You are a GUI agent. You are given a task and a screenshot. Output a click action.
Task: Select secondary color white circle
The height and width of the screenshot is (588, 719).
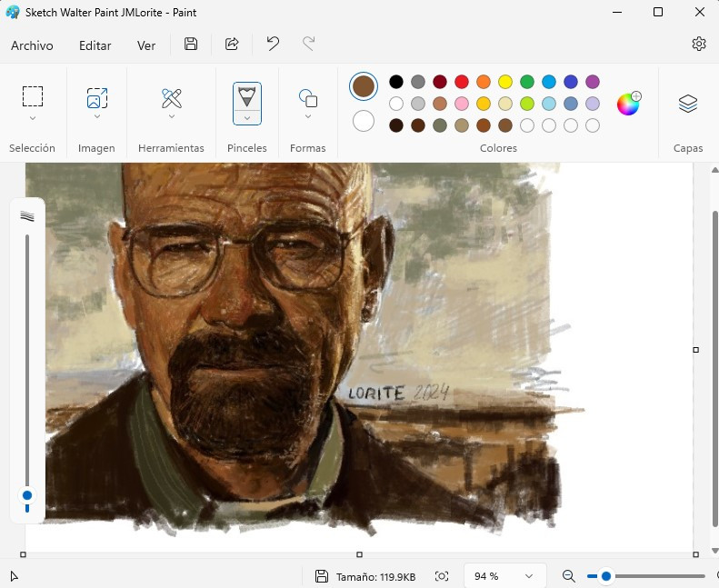click(x=364, y=122)
